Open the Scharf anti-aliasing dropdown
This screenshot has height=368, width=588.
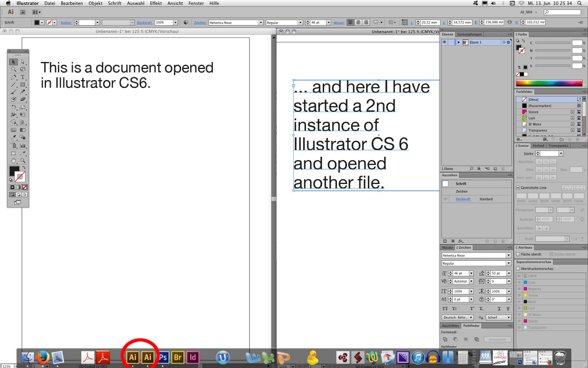click(x=508, y=318)
